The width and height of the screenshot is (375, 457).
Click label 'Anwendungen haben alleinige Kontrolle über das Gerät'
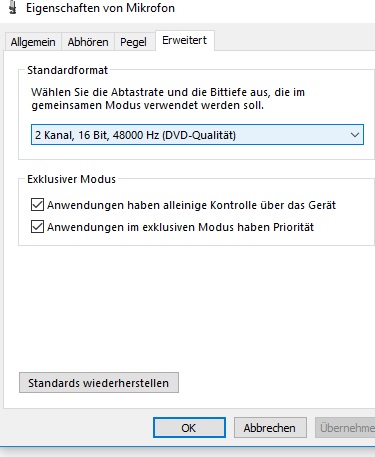pyautogui.click(x=191, y=205)
